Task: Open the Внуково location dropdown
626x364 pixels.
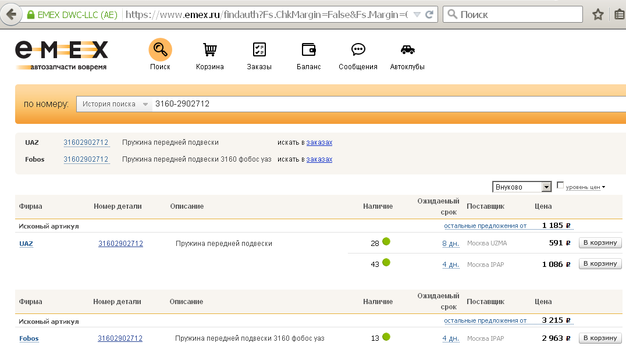Action: click(522, 187)
